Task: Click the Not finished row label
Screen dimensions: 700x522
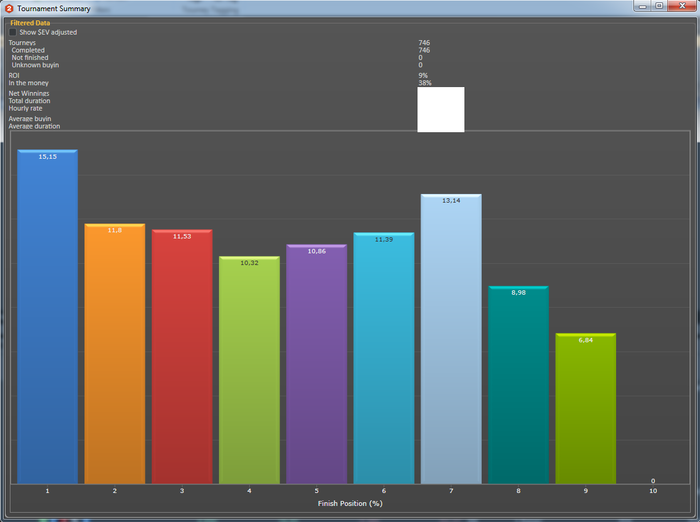Action: click(x=29, y=58)
